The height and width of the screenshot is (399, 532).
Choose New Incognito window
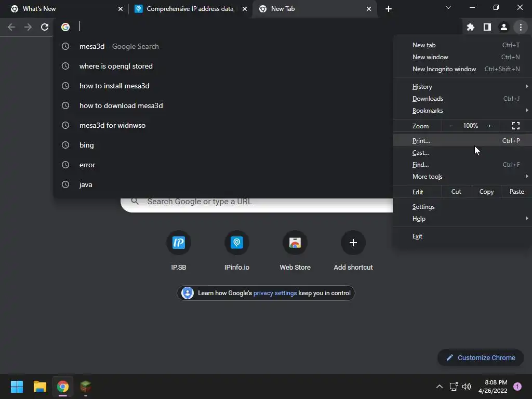coord(462,69)
